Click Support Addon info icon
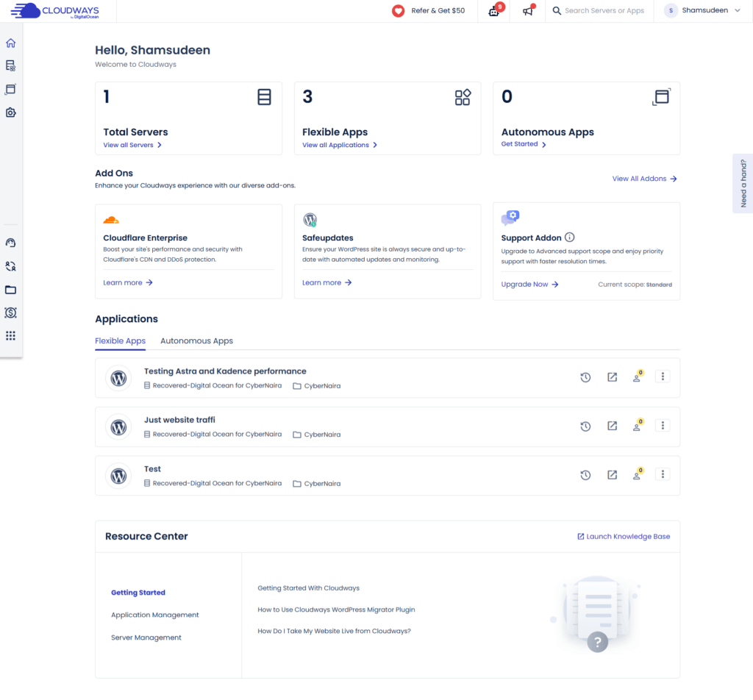The width and height of the screenshot is (753, 700). [x=570, y=238]
